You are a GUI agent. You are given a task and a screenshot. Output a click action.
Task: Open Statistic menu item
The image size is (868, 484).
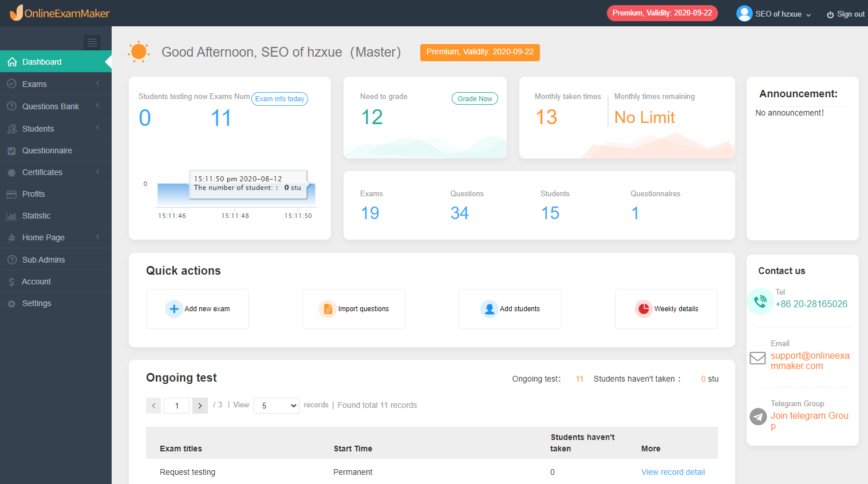(56, 216)
